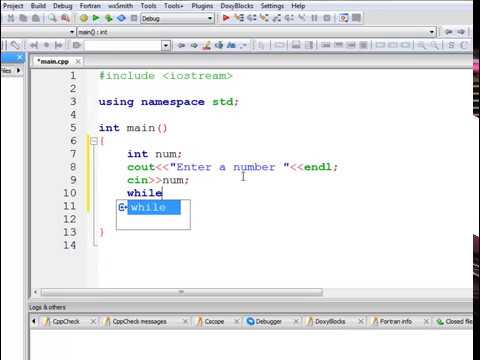Switch to the Cscope log tab
480x360 pixels.
(214, 321)
